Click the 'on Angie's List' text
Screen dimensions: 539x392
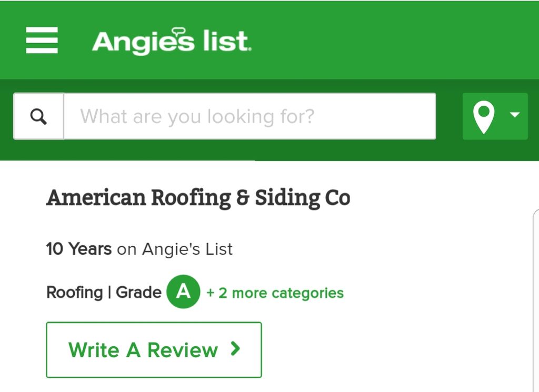click(x=175, y=249)
